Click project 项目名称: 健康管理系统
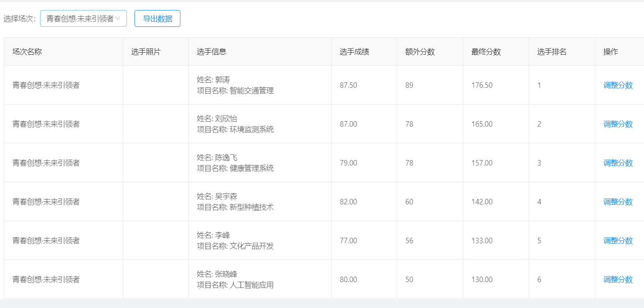The width and height of the screenshot is (644, 308). (x=236, y=168)
